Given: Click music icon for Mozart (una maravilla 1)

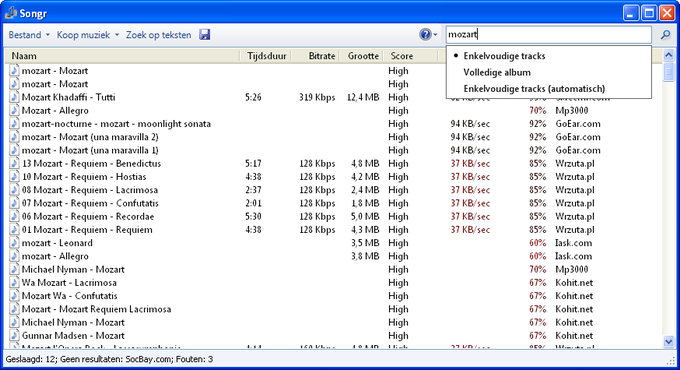Looking at the screenshot, I should coord(14,150).
